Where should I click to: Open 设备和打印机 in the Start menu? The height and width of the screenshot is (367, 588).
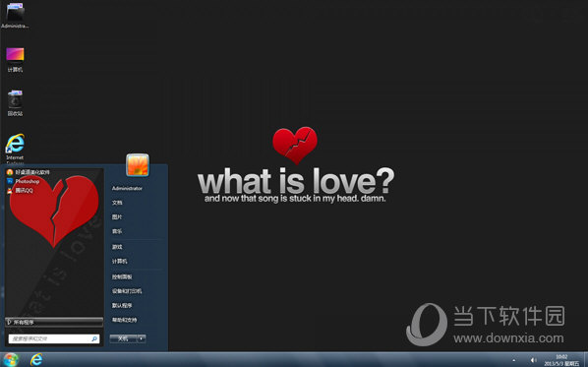pos(127,291)
